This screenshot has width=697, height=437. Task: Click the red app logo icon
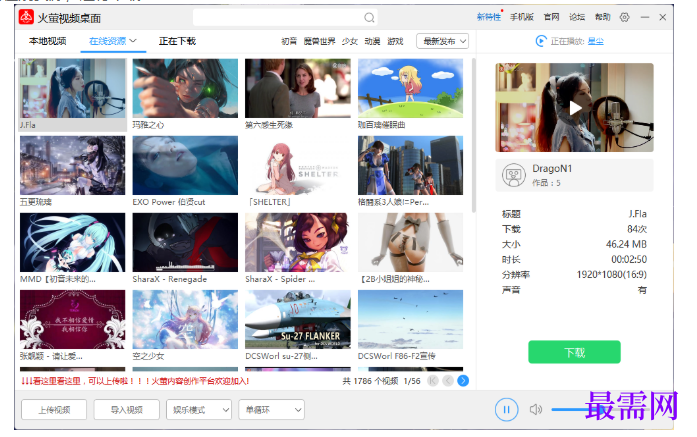pyautogui.click(x=26, y=17)
